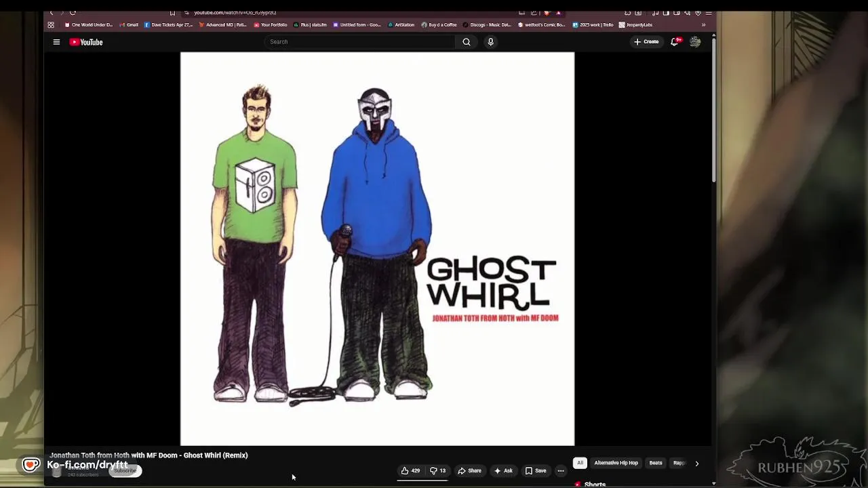868x488 pixels.
Task: Open JeopardyLabs bookmark
Action: 635,25
